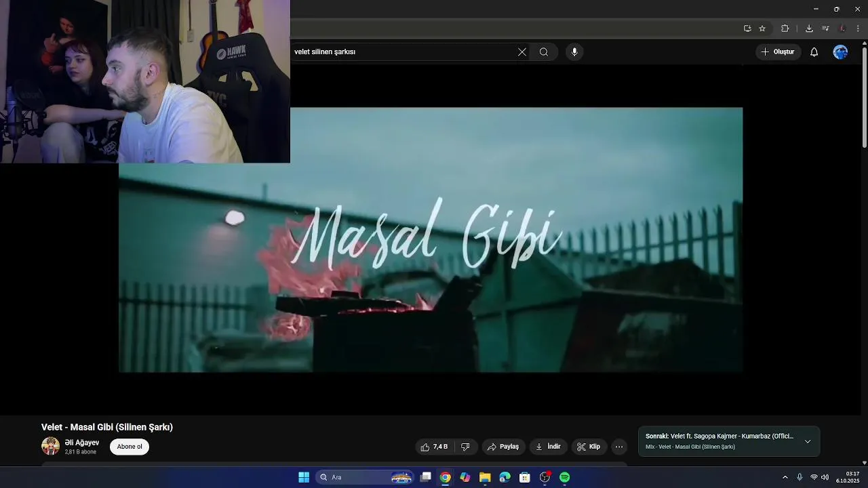Open Microsoft Edge from the taskbar

505,477
